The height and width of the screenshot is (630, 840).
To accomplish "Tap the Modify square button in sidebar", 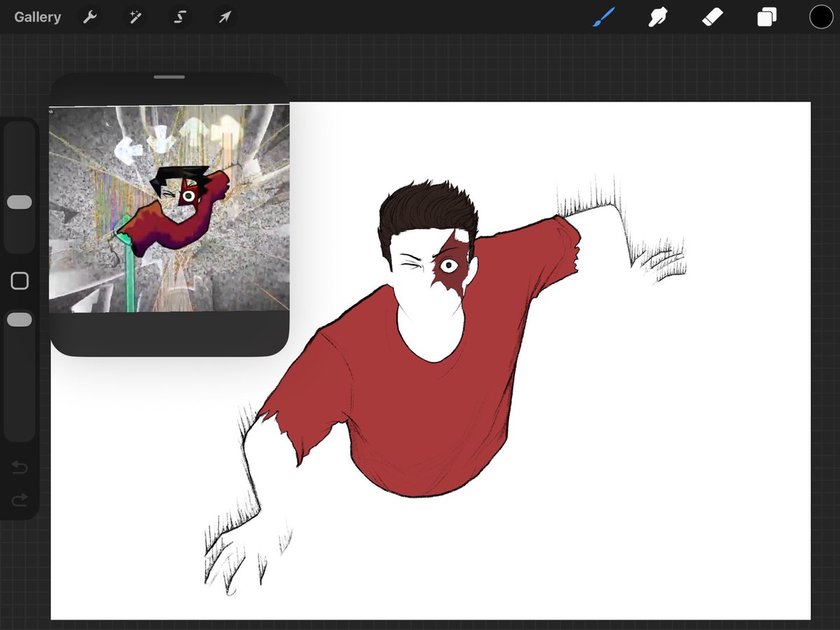I will pyautogui.click(x=20, y=281).
